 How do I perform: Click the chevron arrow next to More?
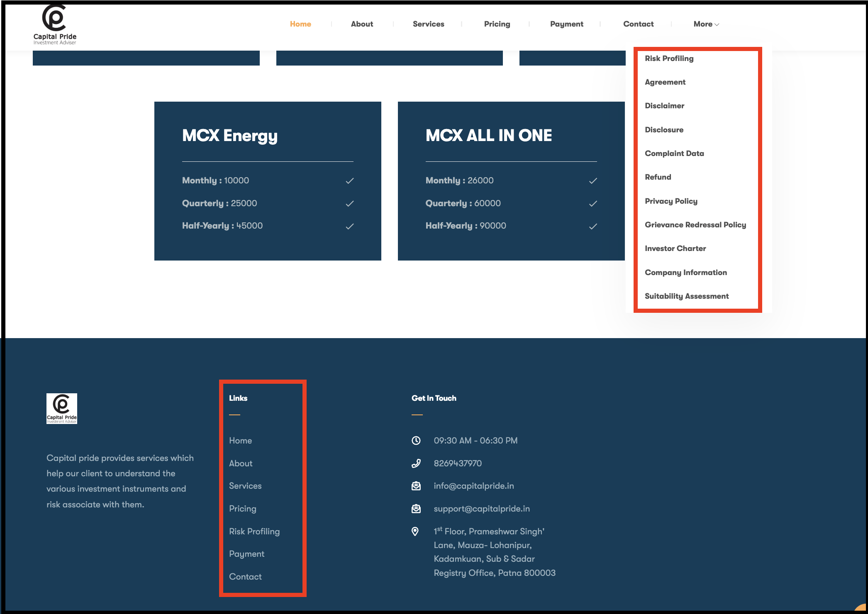click(717, 24)
